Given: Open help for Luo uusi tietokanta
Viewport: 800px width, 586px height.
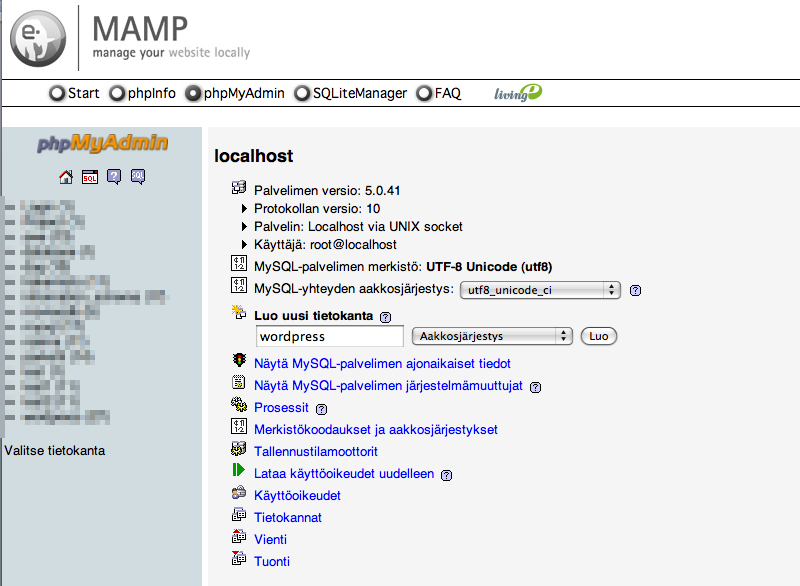Looking at the screenshot, I should (386, 317).
